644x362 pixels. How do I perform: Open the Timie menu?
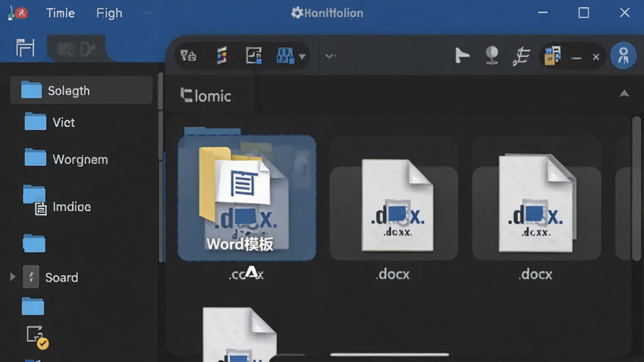point(60,13)
